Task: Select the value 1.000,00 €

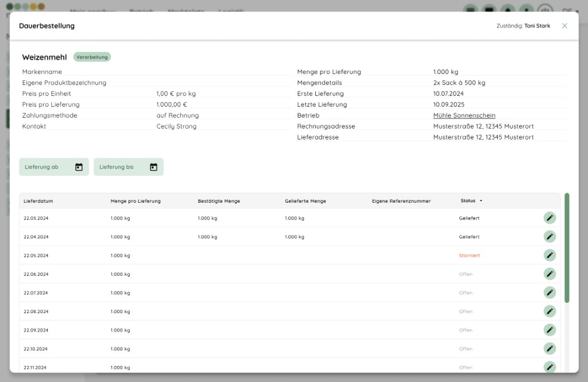Action: [171, 105]
